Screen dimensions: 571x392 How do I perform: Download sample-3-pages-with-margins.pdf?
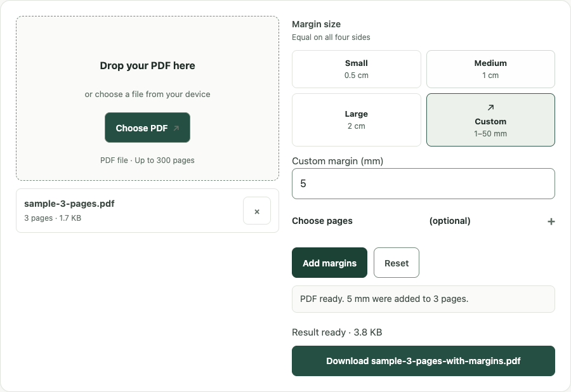pyautogui.click(x=424, y=361)
